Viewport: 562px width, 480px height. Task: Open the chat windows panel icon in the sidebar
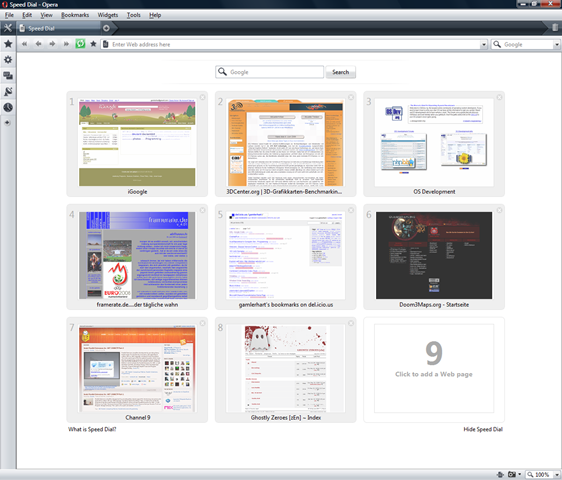tap(8, 75)
